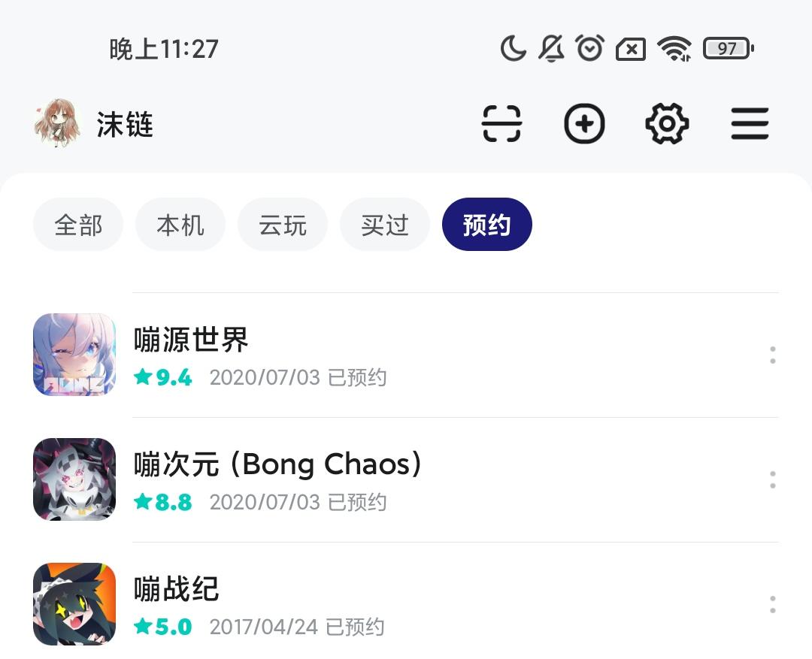The height and width of the screenshot is (659, 812).
Task: Select the 买过 filter tab
Action: point(385,225)
